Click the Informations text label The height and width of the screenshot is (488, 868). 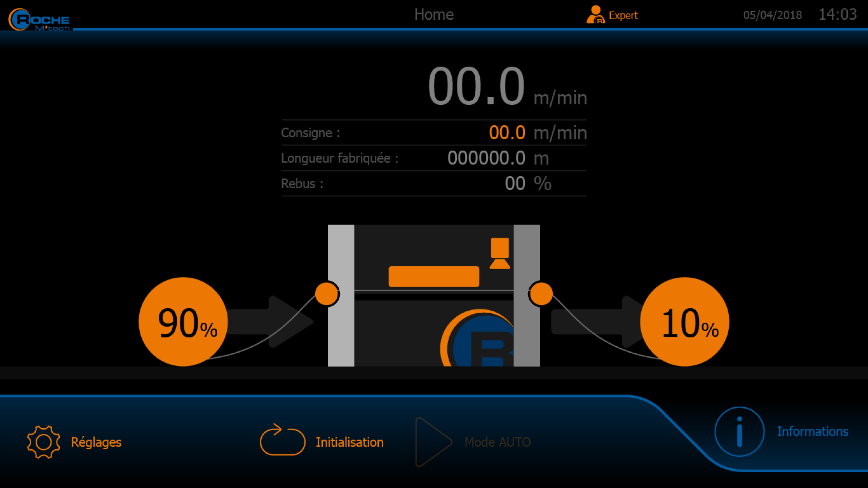tap(812, 431)
